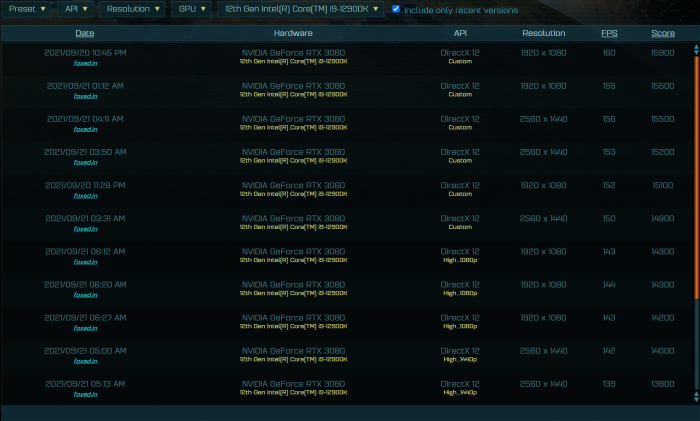Viewport: 700px width, 421px height.
Task: Open the Preset filter dropdown
Action: coord(26,9)
